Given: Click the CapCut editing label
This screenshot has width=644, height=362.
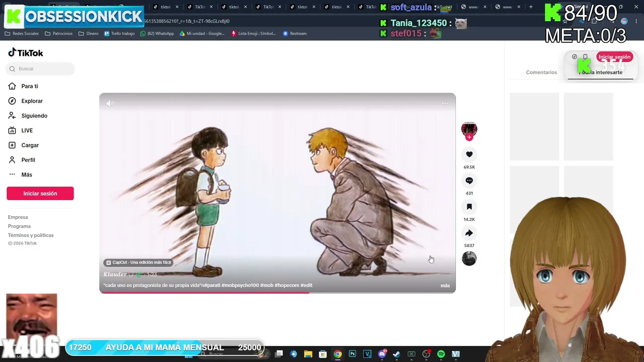Looking at the screenshot, I should (x=139, y=262).
